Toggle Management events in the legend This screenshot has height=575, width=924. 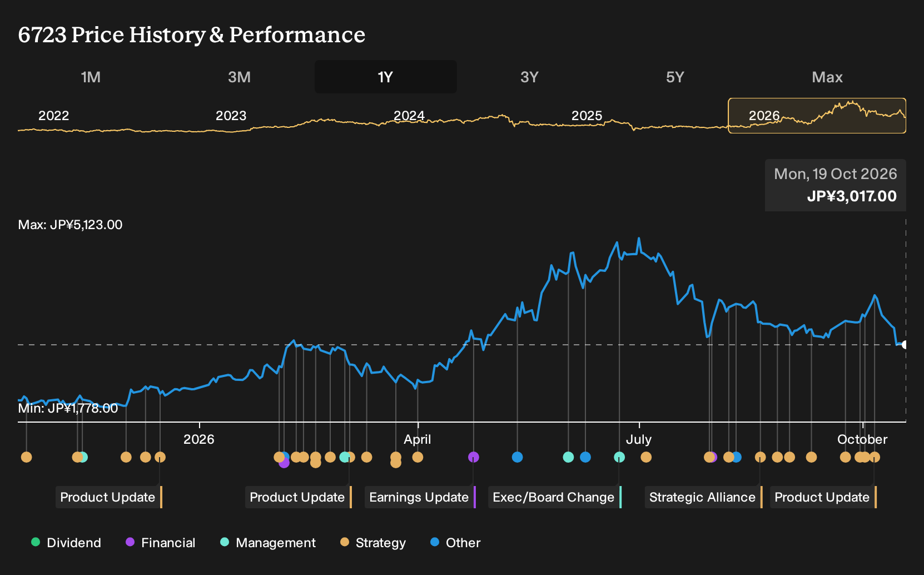click(x=268, y=543)
